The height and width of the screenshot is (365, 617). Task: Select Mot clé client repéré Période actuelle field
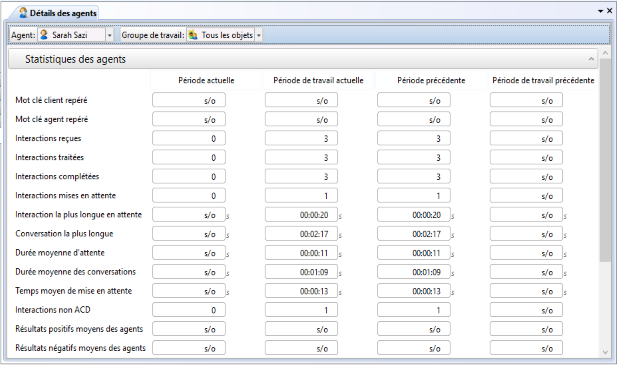point(189,100)
